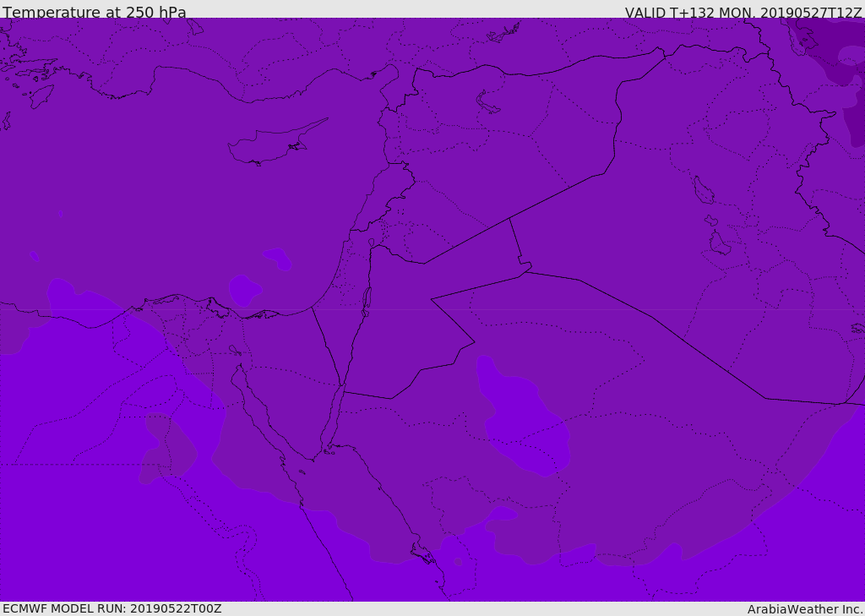Viewport: 865px width, 616px height.
Task: Click the 'ArabiaWeather Inc.' credit text
Action: pyautogui.click(x=805, y=609)
